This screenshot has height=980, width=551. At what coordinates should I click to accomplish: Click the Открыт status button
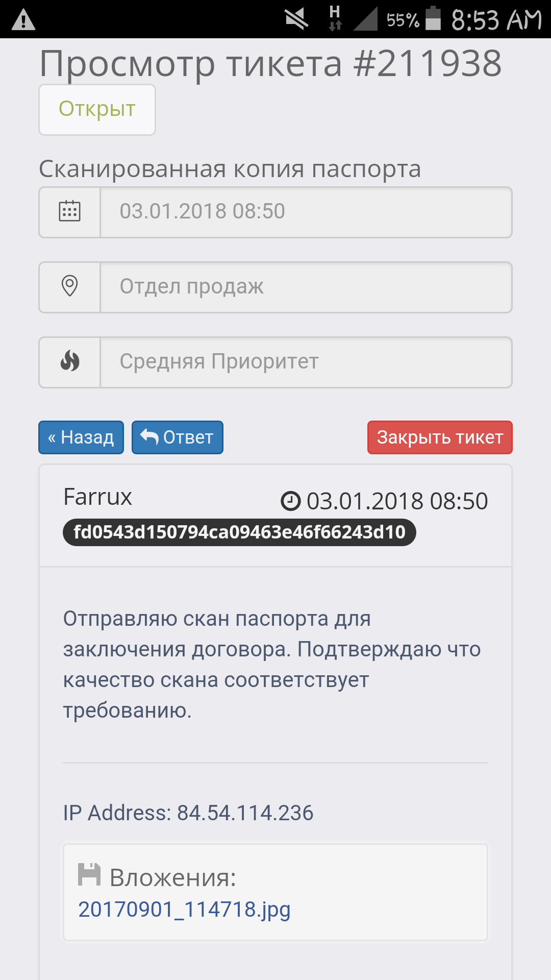click(x=97, y=109)
